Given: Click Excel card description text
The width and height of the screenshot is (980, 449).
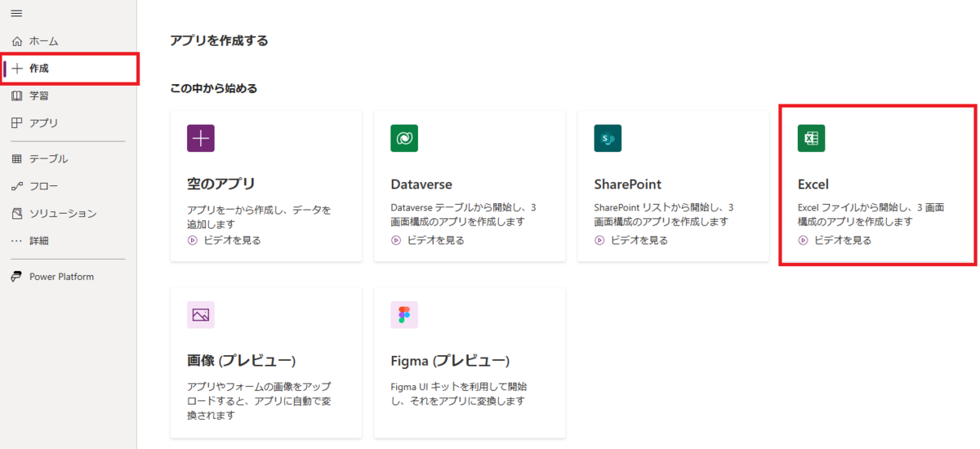Looking at the screenshot, I should point(871,214).
